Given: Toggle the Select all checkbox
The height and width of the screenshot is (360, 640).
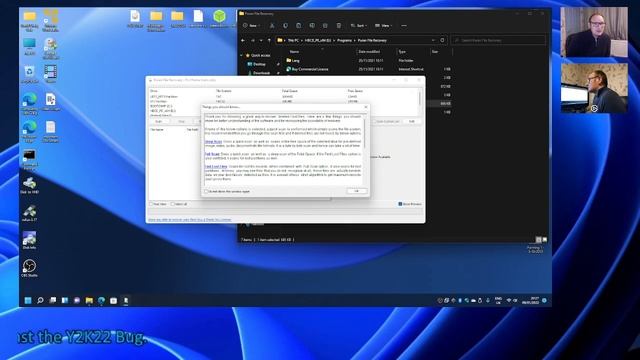Looking at the screenshot, I should (x=173, y=204).
